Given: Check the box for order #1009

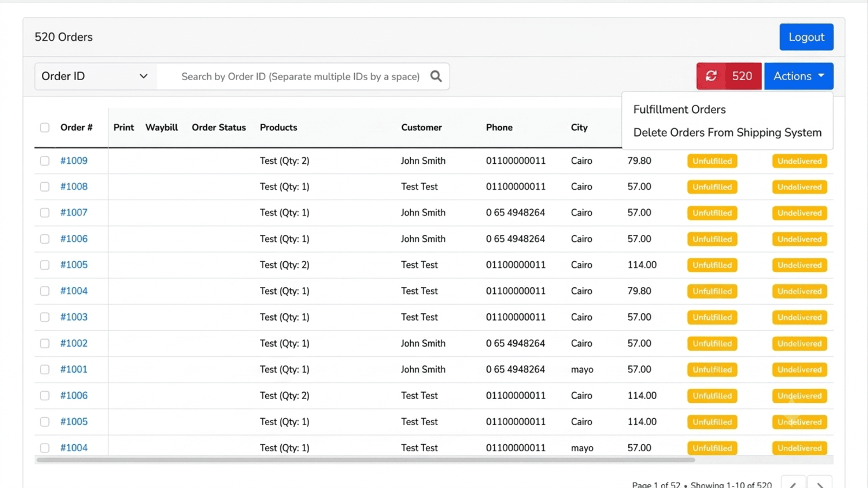Looking at the screenshot, I should pyautogui.click(x=44, y=161).
